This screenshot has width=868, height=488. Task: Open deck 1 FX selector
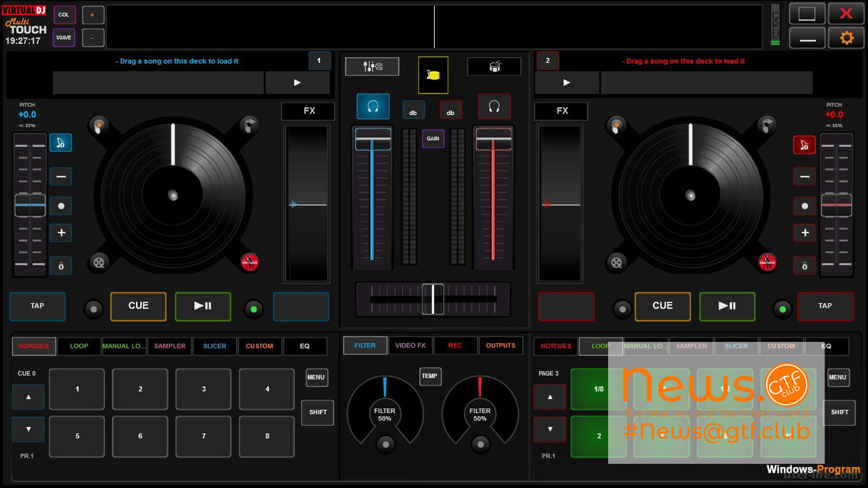coord(309,111)
